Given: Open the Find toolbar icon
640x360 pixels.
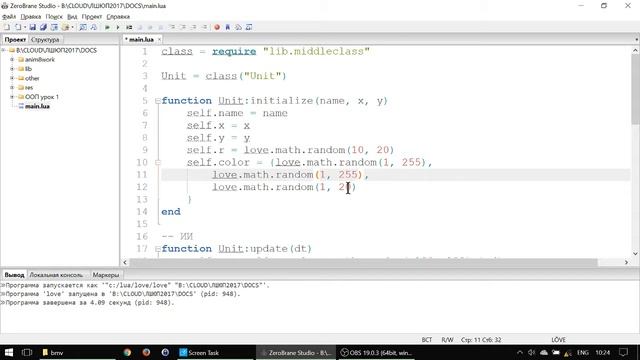Looking at the screenshot, I should point(83,27).
